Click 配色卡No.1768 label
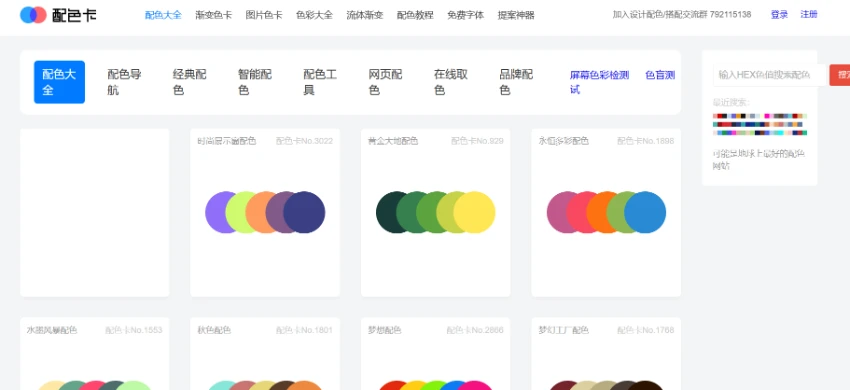Image resolution: width=850 pixels, height=390 pixels. click(646, 330)
